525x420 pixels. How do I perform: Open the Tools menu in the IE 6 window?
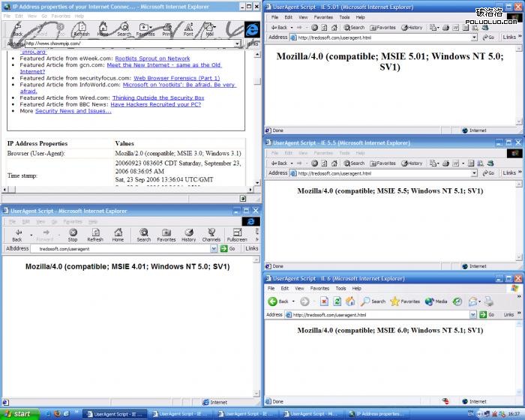(340, 288)
